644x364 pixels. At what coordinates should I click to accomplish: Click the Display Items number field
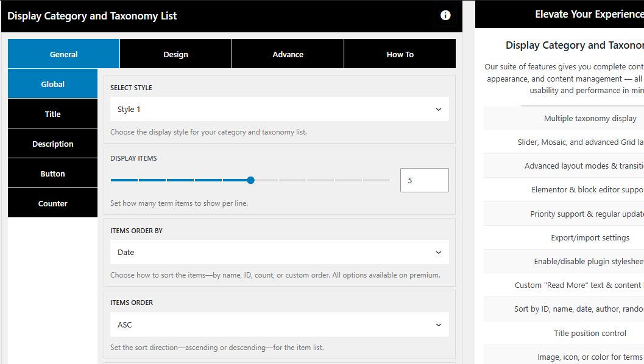pos(424,180)
